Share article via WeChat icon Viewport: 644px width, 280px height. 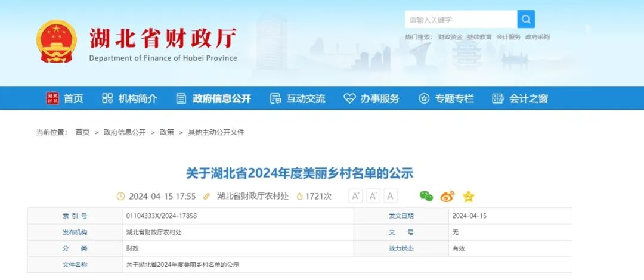coord(426,196)
